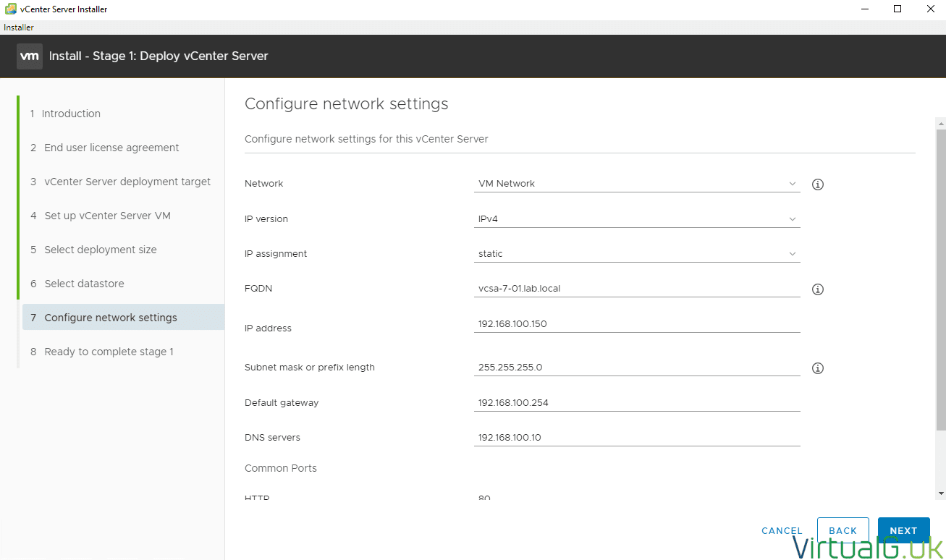Viewport: 946px width, 560px height.
Task: Go to step 5 Select deployment size
Action: tap(93, 250)
